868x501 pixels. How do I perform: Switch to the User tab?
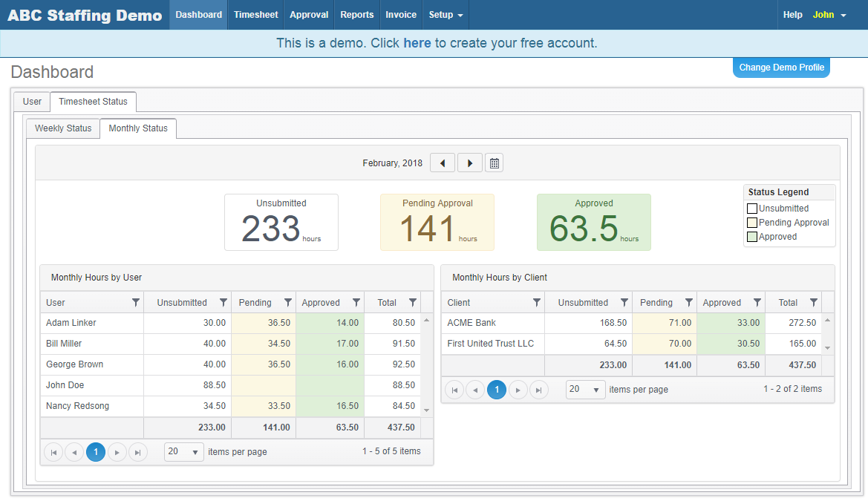coord(32,102)
